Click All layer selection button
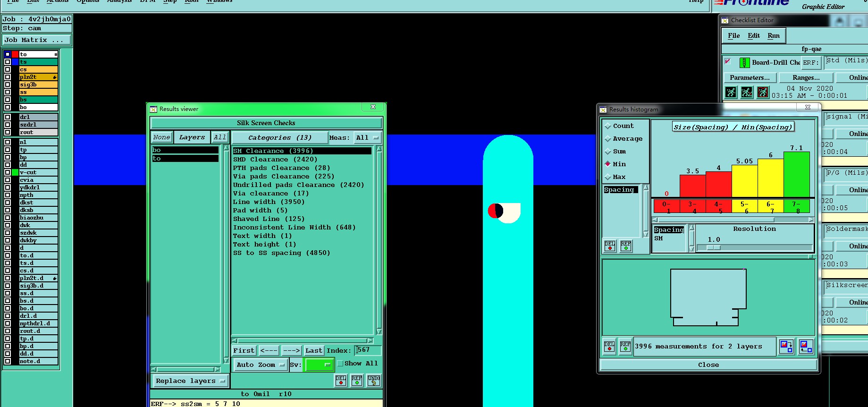Viewport: 868px width, 407px height. tap(219, 137)
